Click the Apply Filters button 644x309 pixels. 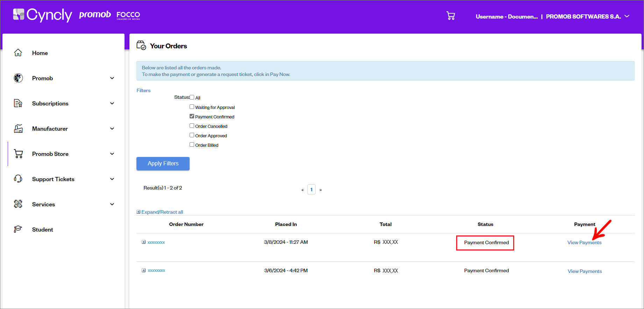click(163, 164)
